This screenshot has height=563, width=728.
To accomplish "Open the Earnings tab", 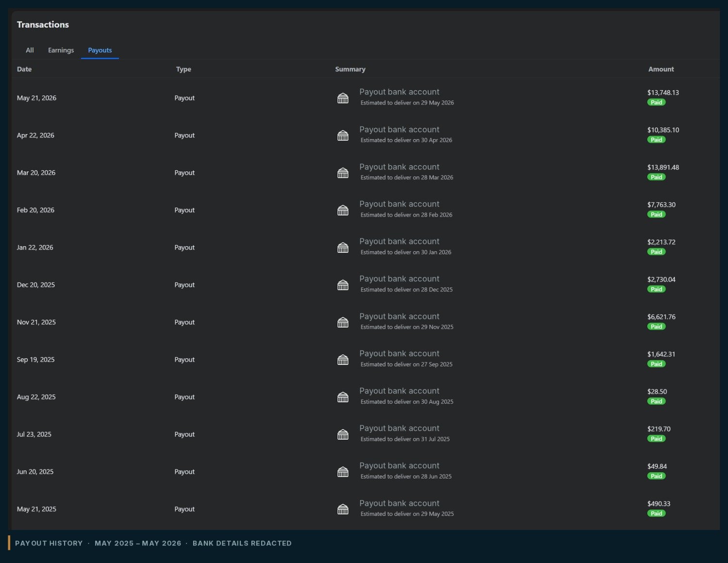I will click(61, 50).
